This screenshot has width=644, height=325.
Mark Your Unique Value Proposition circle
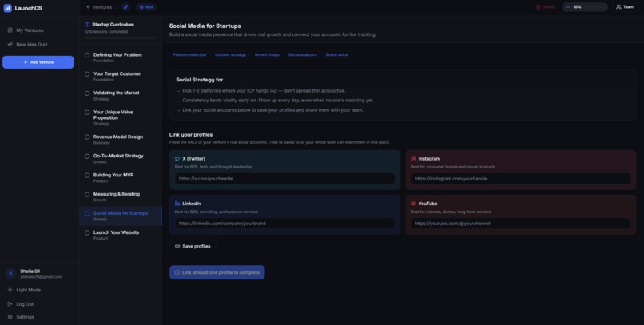pos(87,113)
